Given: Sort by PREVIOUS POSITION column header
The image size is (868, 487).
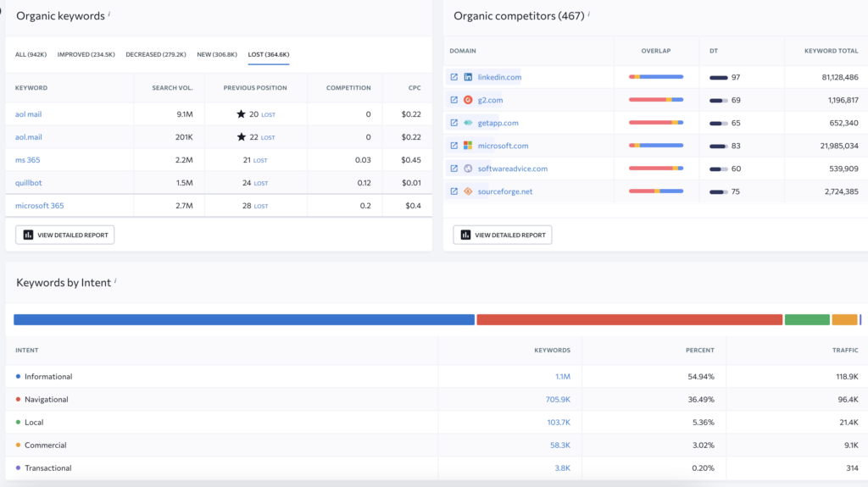Looking at the screenshot, I should pyautogui.click(x=255, y=88).
